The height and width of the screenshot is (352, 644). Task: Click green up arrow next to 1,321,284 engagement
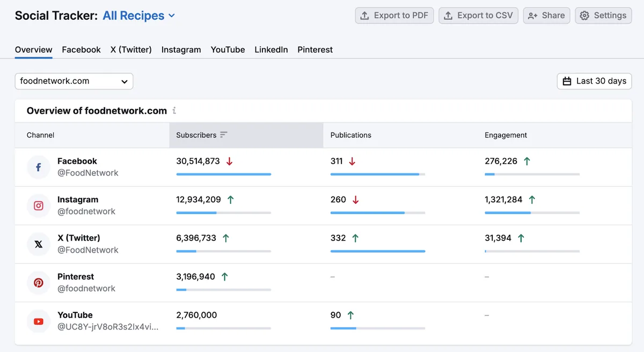pyautogui.click(x=532, y=200)
